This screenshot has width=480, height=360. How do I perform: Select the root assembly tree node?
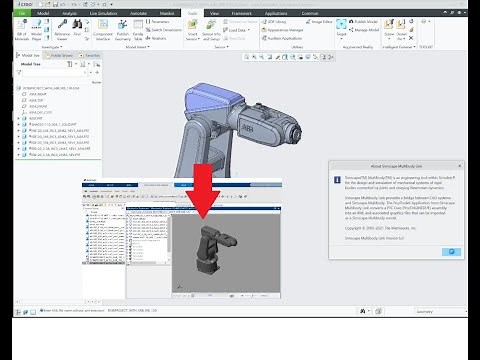pos(48,88)
